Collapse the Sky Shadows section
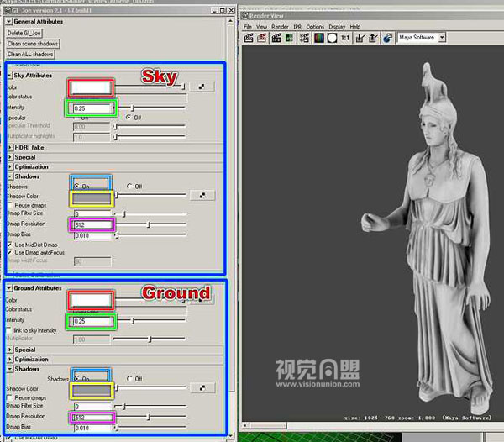 10,176
